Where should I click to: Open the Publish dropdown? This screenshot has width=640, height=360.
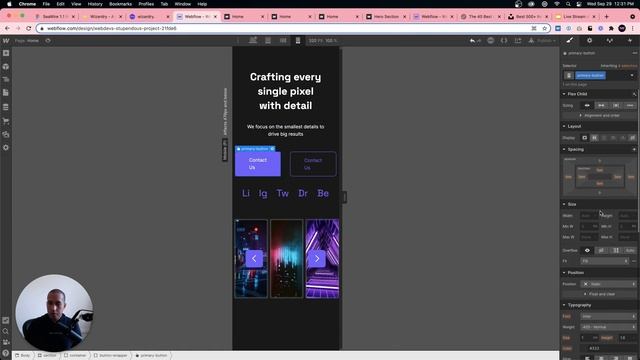coord(542,40)
